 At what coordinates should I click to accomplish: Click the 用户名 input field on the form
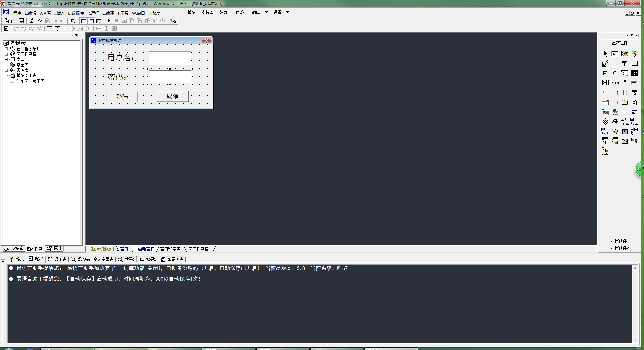coord(170,58)
